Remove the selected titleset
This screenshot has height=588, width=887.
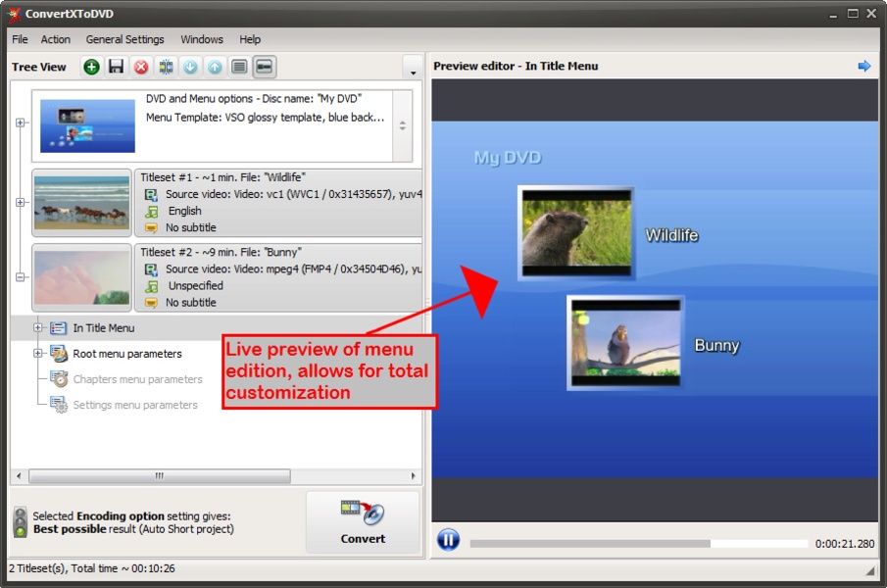[x=139, y=67]
